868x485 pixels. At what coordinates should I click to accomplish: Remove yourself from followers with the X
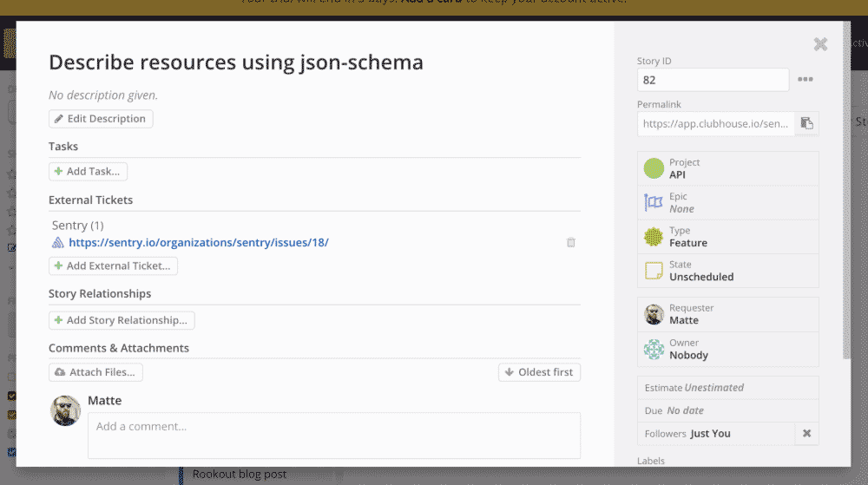pyautogui.click(x=806, y=434)
